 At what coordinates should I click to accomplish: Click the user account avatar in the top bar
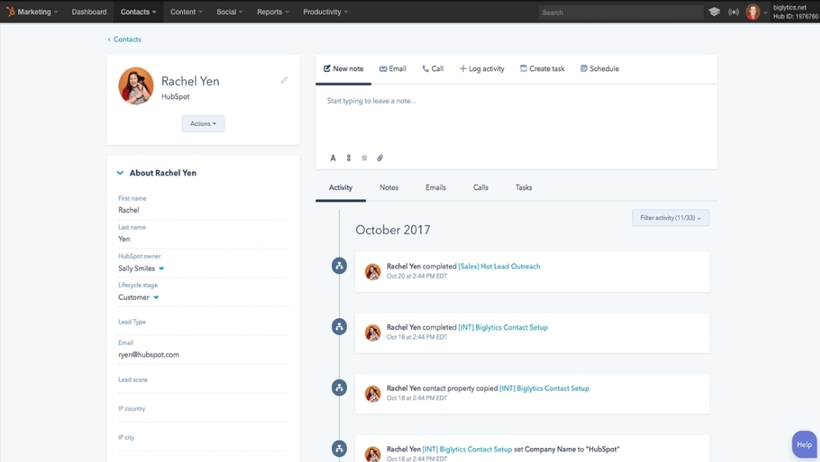pyautogui.click(x=753, y=12)
